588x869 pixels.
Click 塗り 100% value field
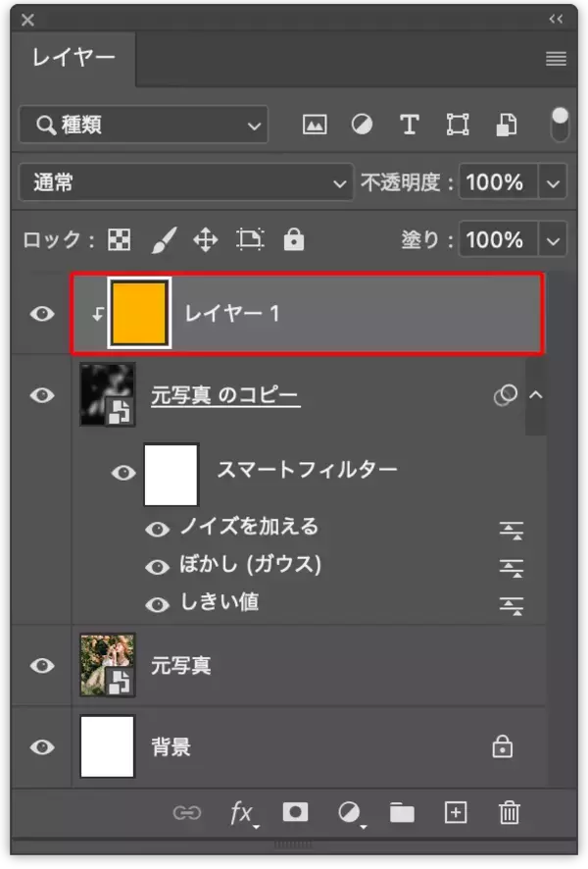(498, 240)
